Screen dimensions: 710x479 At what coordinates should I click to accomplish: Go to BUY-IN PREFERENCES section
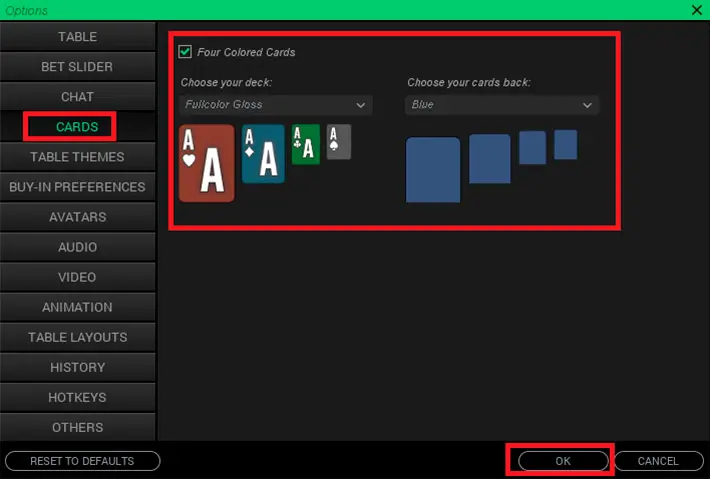click(x=77, y=187)
